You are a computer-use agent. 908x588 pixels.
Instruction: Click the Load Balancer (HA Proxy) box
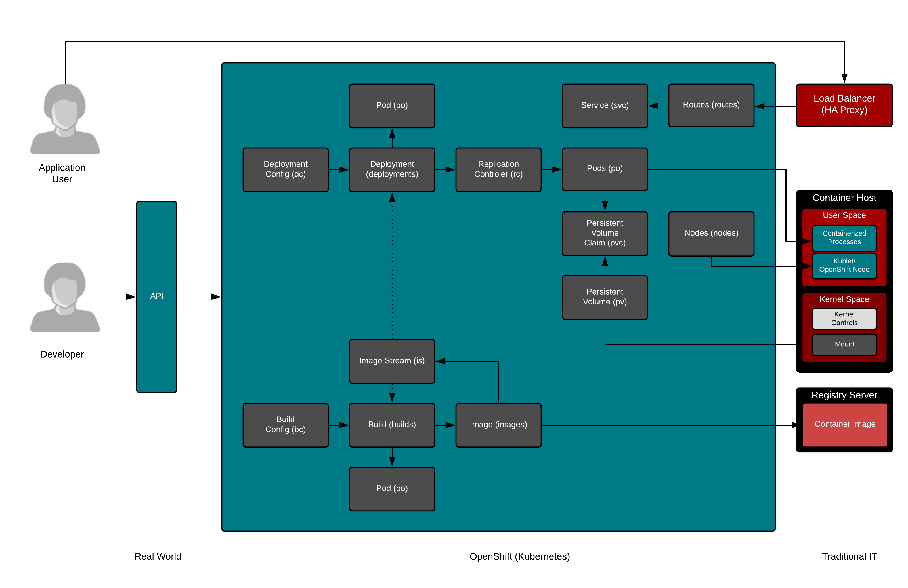click(x=845, y=105)
